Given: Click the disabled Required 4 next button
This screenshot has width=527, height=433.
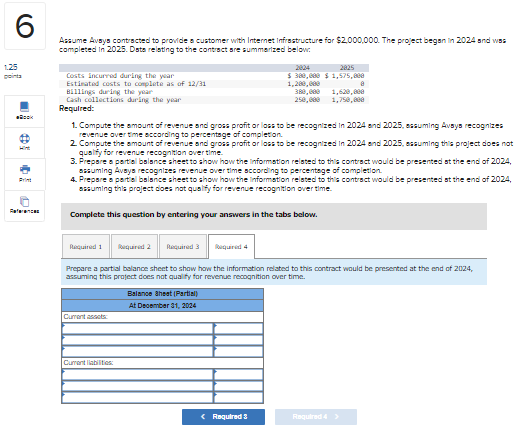Looking at the screenshot, I should point(316,417).
